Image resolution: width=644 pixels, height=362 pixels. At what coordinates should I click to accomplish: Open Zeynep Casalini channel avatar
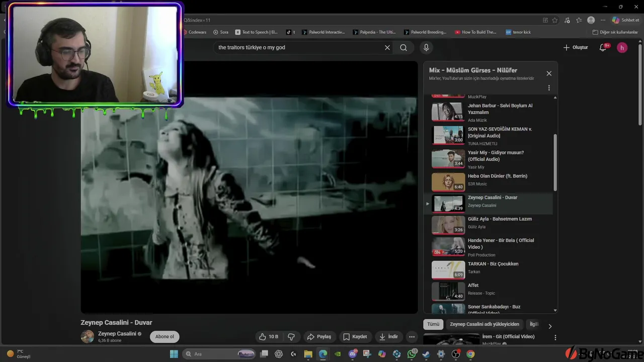[88, 337]
